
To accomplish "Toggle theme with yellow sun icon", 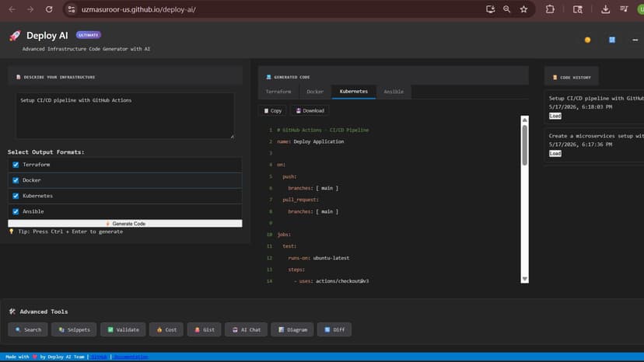I will (587, 40).
